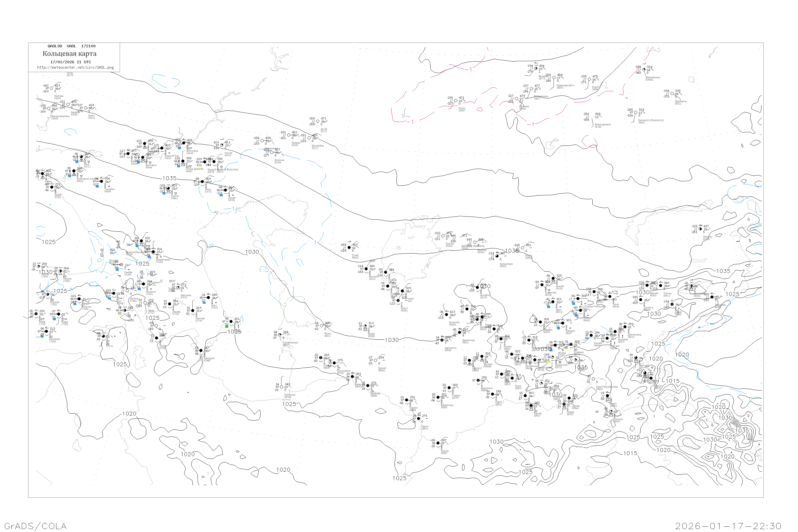Viewport: 798px width, 532px height.
Task: Click the Красноармейск station circle
Action: click(554, 78)
